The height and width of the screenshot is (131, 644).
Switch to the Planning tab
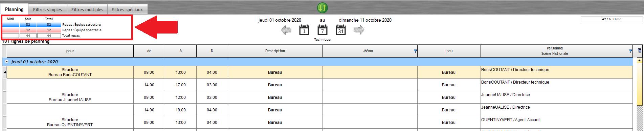[x=14, y=9]
